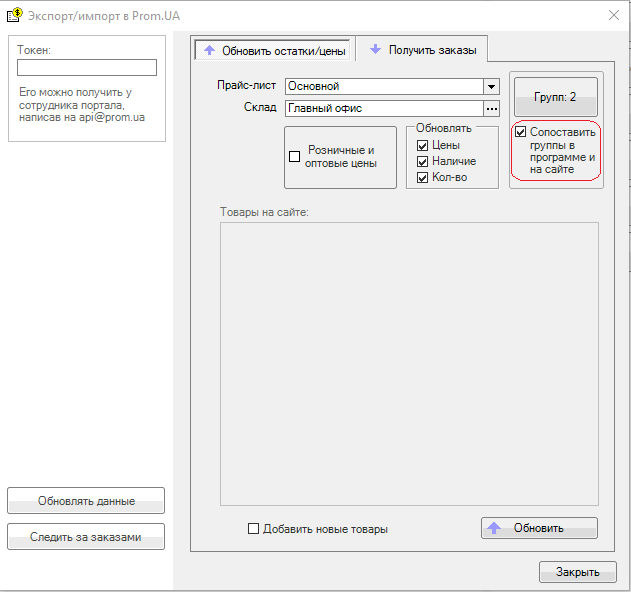This screenshot has height=592, width=631.
Task: Toggle the 'Наличие' checkbox
Action: [x=422, y=162]
